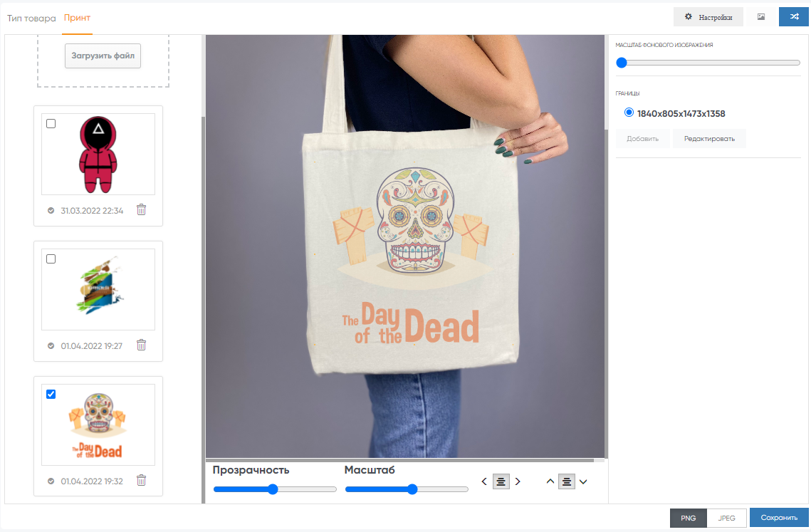Click the Сохранить save button
811x532 pixels.
pos(779,518)
